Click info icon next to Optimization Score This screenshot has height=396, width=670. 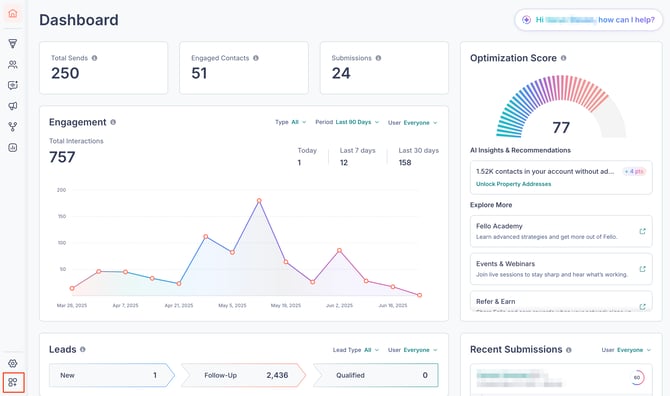click(x=563, y=58)
